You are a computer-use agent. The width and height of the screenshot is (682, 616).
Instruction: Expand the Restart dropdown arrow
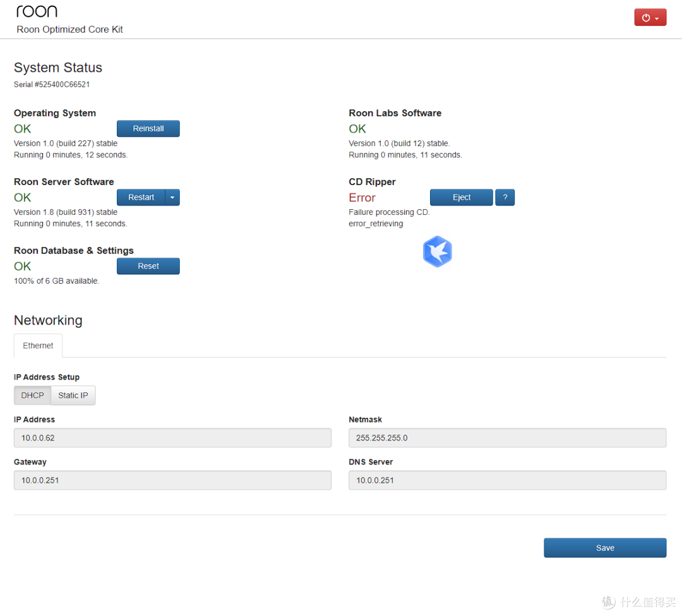coord(172,197)
